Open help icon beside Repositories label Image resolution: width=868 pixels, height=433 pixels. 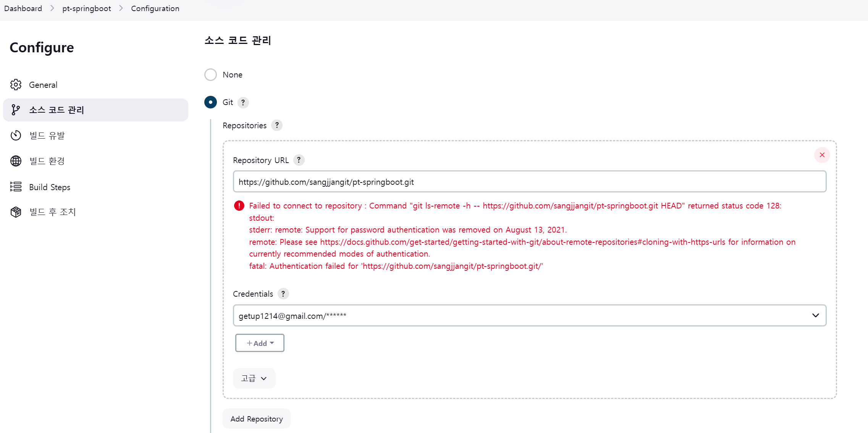pos(277,125)
